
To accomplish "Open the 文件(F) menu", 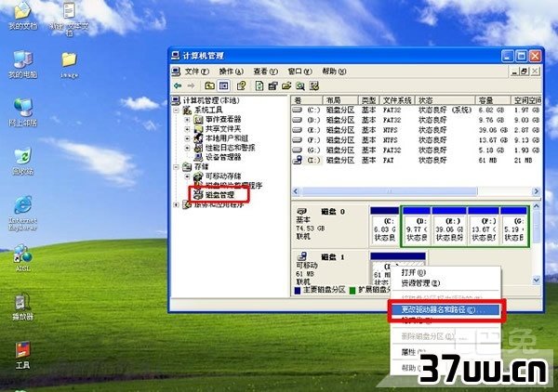I will (196, 72).
